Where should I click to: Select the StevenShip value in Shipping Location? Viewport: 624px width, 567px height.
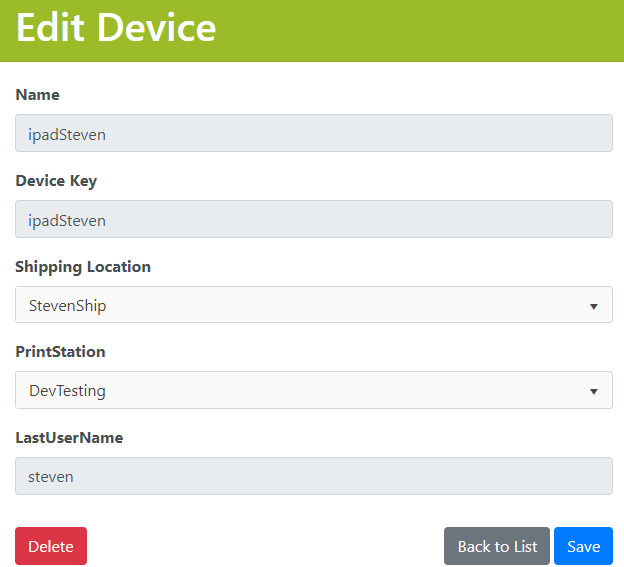(68, 306)
